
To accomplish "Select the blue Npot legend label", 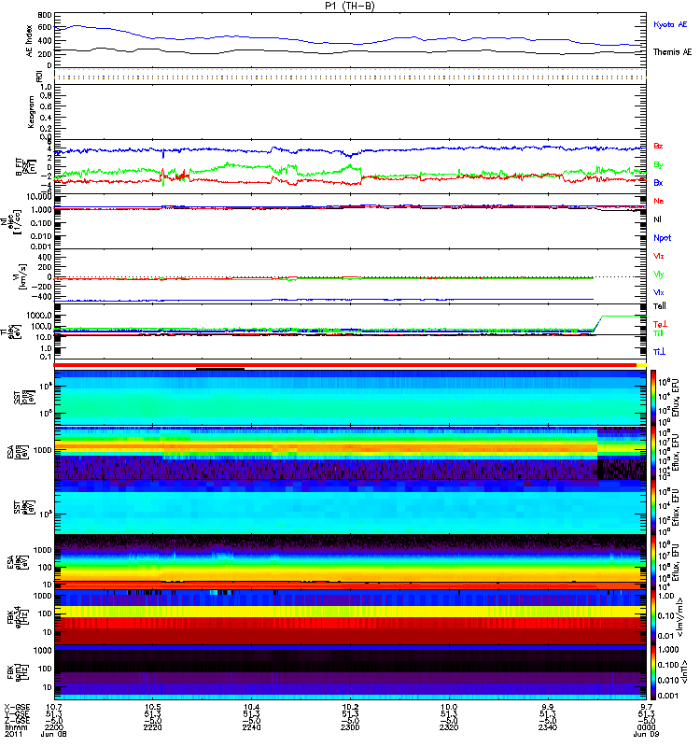I will tap(663, 238).
